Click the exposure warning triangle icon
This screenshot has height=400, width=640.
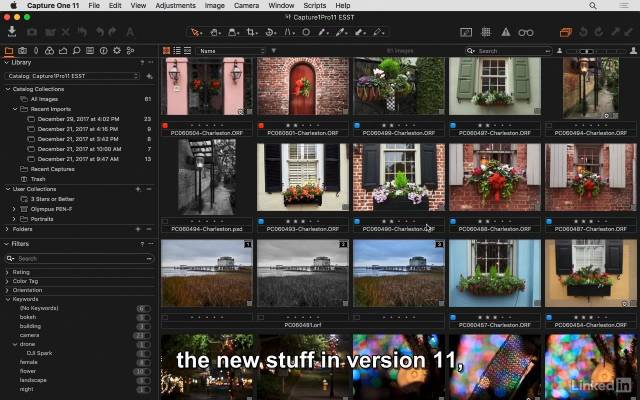(506, 32)
